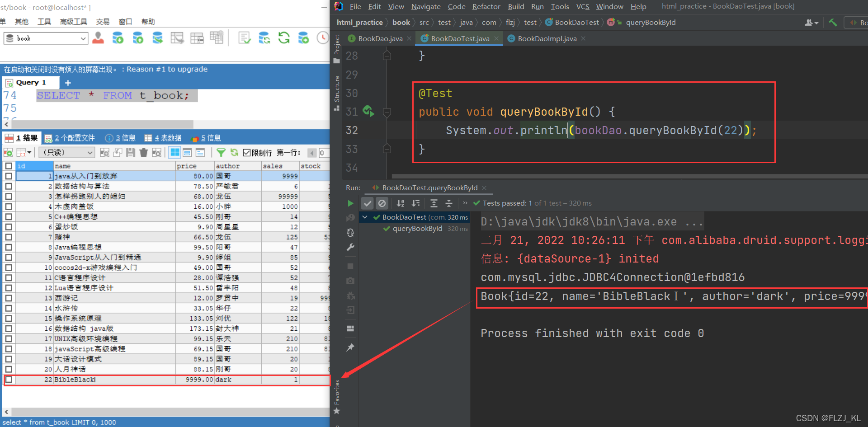Click the Reason #1 to upgrade banner link
The image size is (868, 427).
167,69
